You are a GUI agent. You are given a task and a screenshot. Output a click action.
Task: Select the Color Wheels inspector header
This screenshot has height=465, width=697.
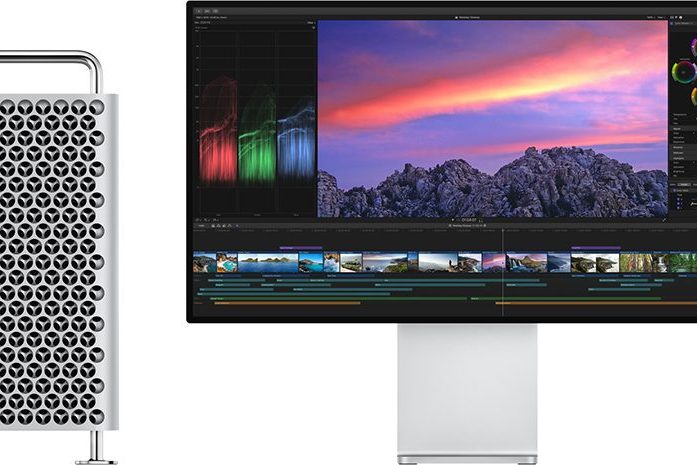[x=685, y=24]
